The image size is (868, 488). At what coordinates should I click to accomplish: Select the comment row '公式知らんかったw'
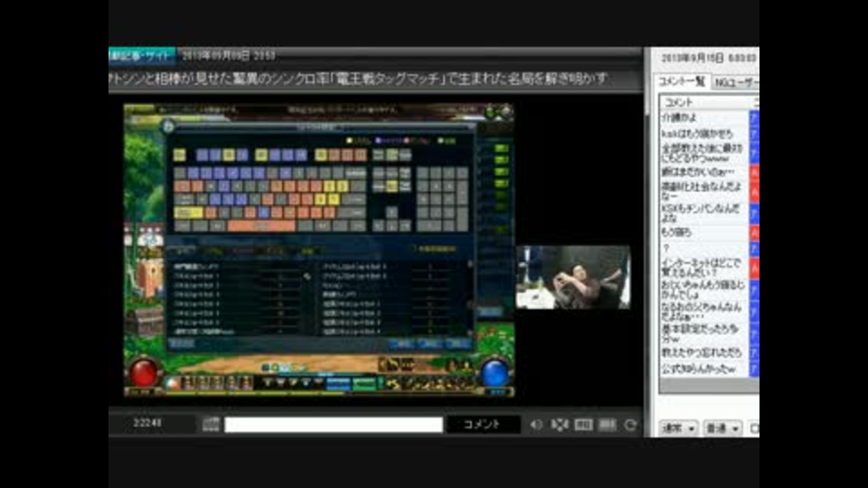click(x=704, y=369)
